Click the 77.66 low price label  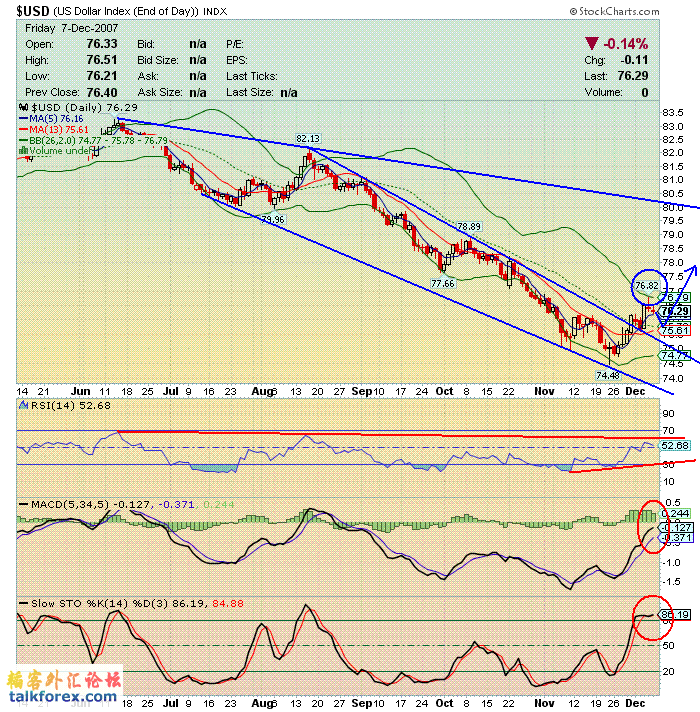click(443, 283)
